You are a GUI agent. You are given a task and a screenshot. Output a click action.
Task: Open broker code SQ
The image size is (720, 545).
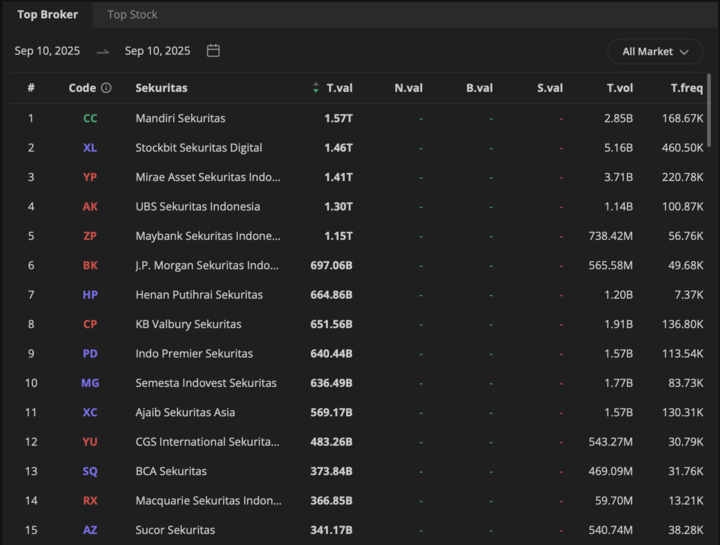click(90, 471)
